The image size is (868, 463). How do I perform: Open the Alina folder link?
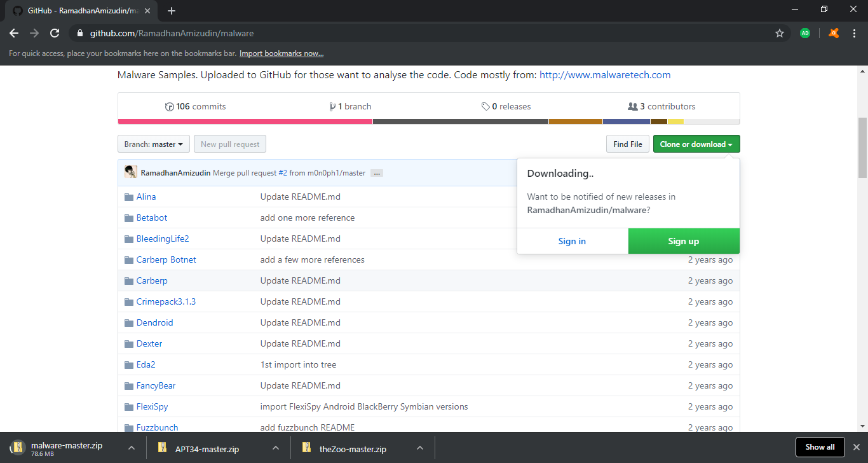(x=146, y=197)
